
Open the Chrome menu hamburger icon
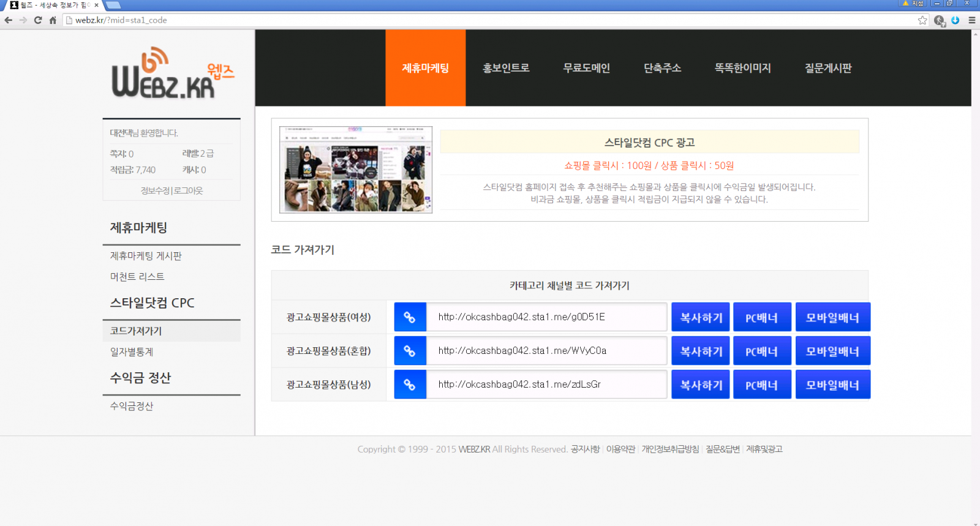(971, 20)
